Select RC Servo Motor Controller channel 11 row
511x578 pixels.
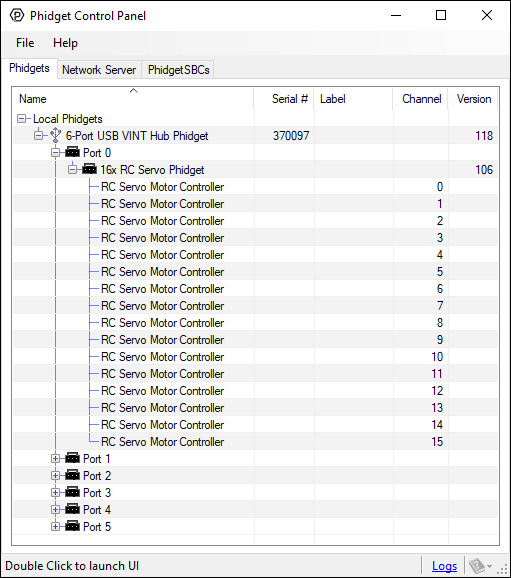pyautogui.click(x=256, y=373)
